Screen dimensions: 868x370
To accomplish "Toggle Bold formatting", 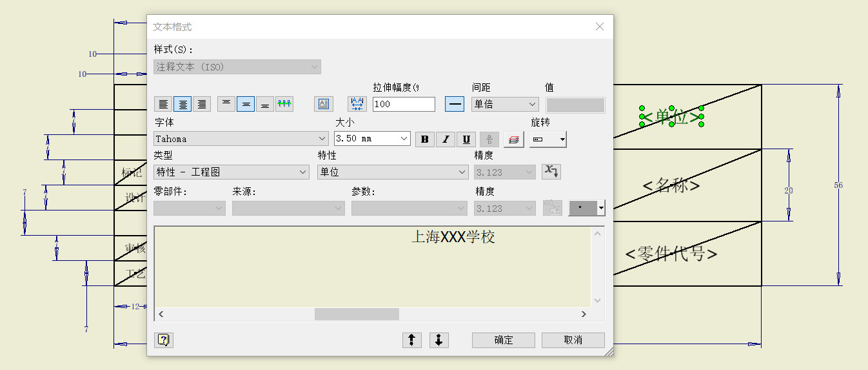I will point(425,139).
